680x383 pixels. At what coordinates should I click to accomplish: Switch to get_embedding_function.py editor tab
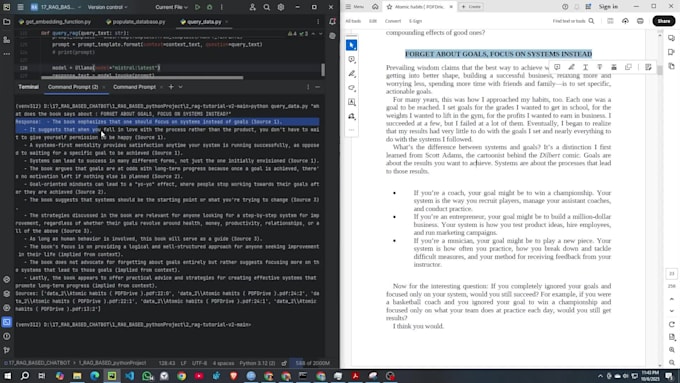point(55,22)
